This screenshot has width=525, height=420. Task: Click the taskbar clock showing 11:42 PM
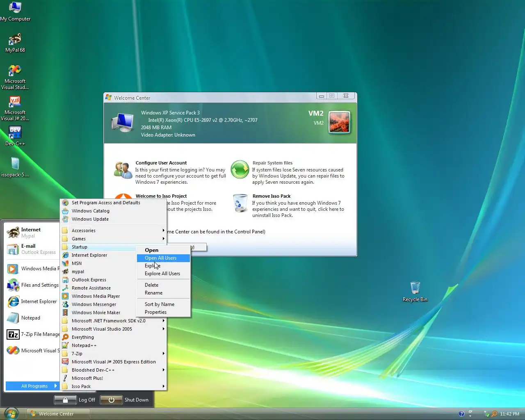[509, 414]
